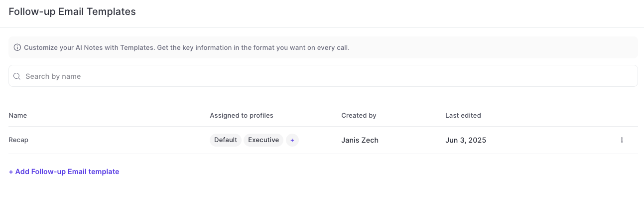Open the Recap template
Screen dimensions: 644x199
click(18, 140)
